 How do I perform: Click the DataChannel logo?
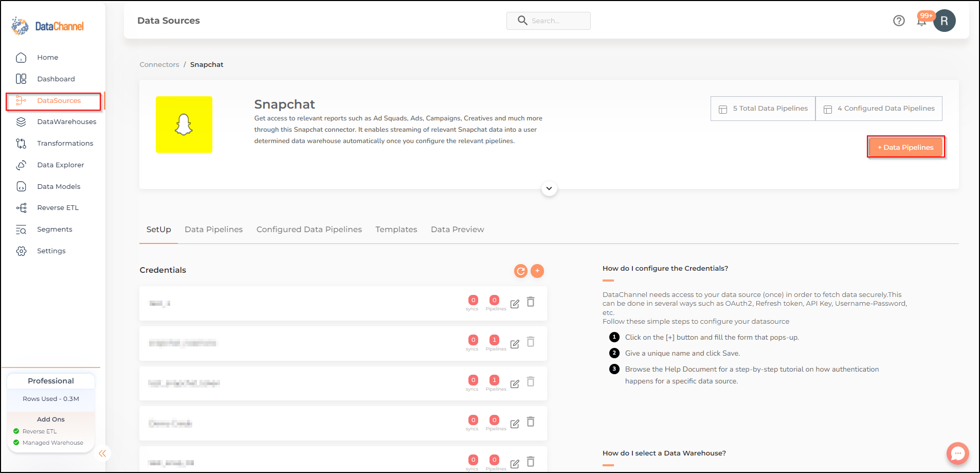47,26
